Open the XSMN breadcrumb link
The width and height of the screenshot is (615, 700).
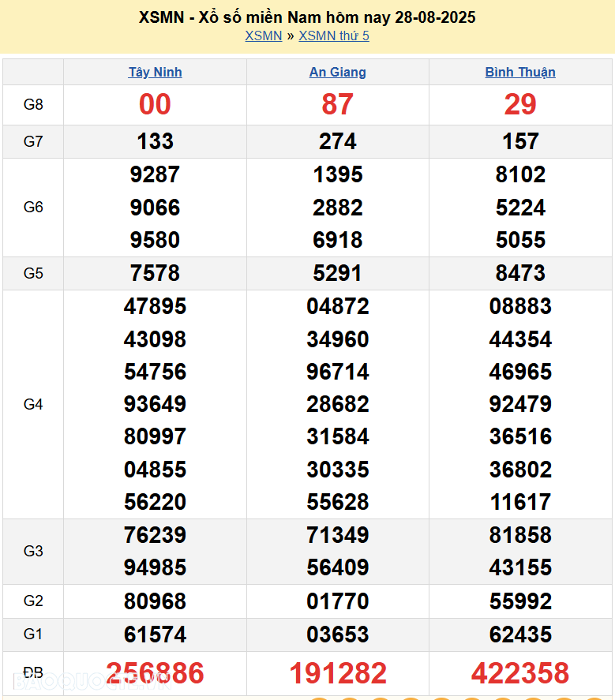pos(263,36)
